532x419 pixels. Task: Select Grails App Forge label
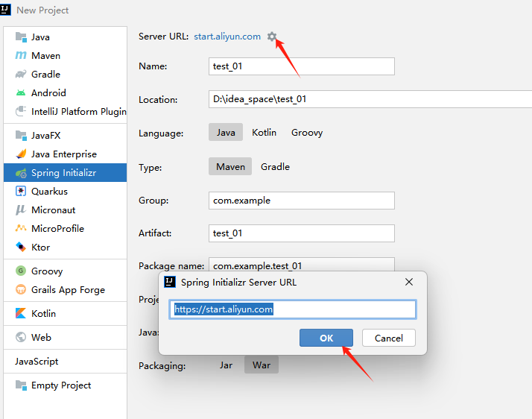68,290
